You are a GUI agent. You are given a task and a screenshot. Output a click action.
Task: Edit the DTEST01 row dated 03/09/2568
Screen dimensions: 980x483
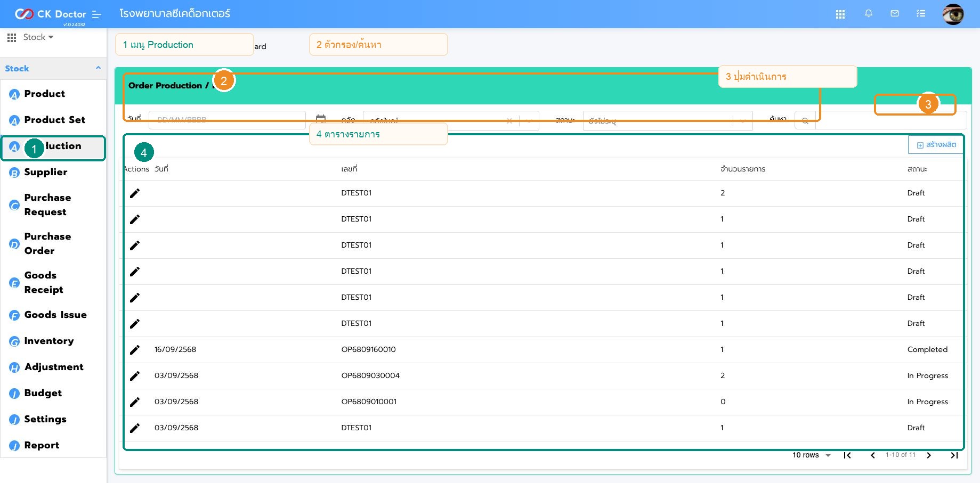click(135, 428)
